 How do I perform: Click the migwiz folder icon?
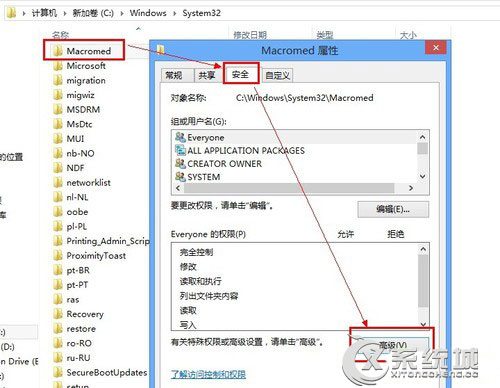click(x=58, y=95)
